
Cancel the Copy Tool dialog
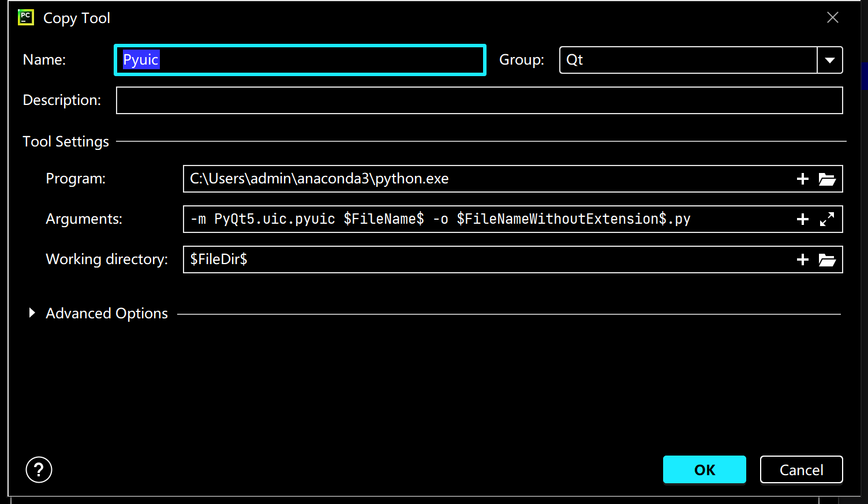[801, 469]
